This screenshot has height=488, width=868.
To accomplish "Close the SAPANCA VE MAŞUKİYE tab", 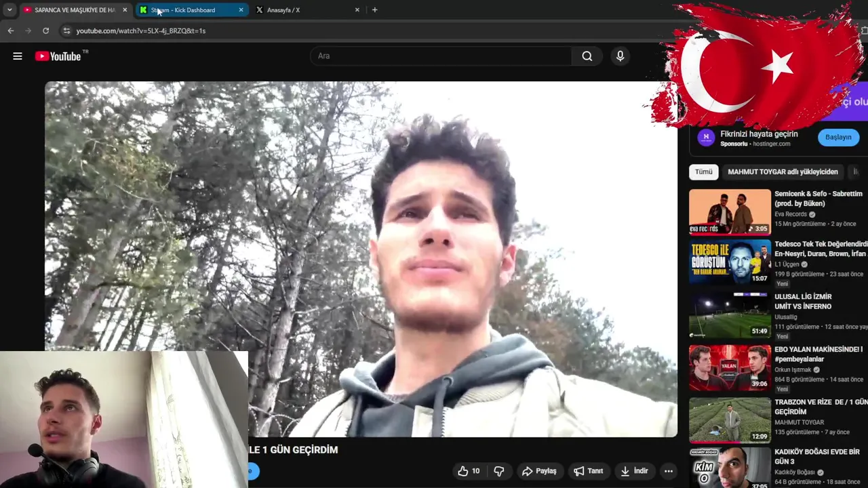I will 125,10.
